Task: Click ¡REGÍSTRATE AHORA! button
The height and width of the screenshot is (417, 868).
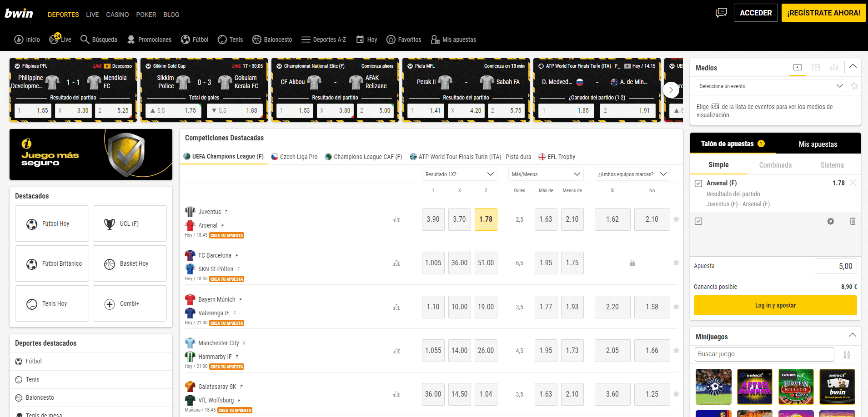Action: pyautogui.click(x=824, y=13)
